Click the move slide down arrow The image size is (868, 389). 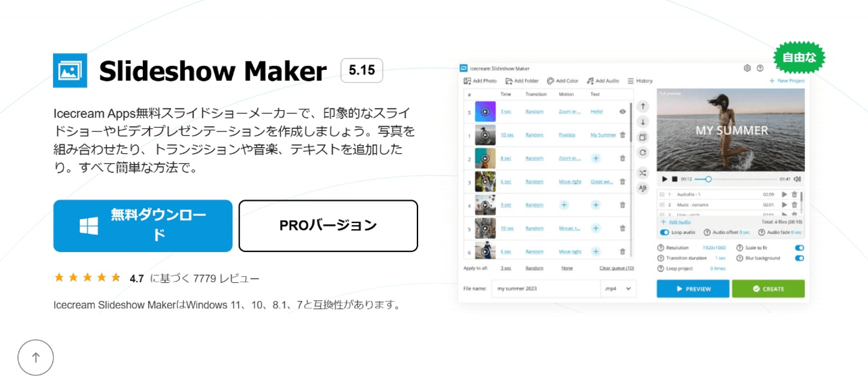[x=643, y=122]
